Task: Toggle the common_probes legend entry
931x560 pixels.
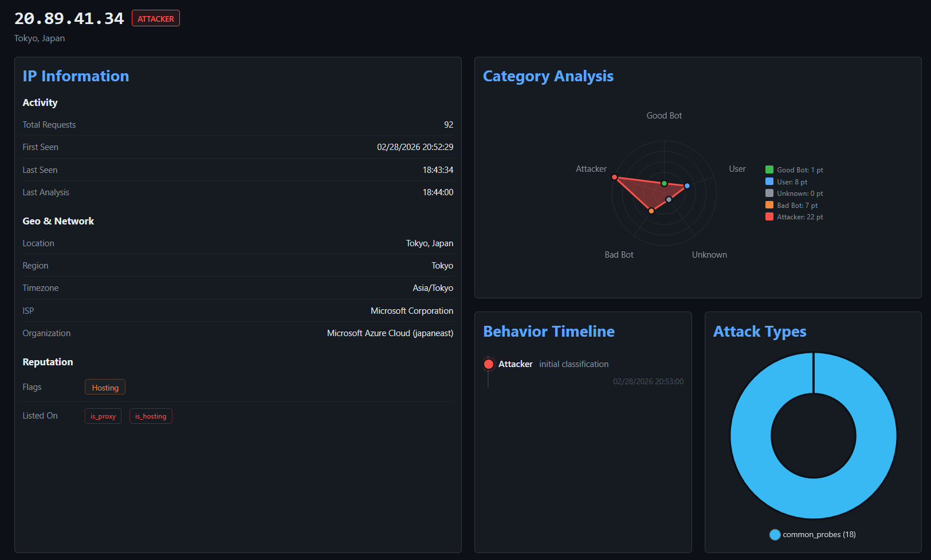Action: point(813,534)
